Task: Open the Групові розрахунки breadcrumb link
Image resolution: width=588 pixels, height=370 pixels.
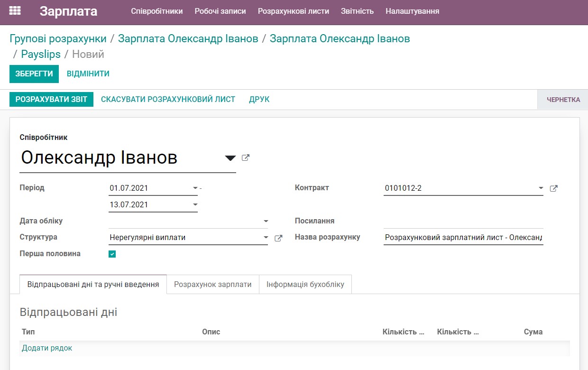Action: coord(58,38)
